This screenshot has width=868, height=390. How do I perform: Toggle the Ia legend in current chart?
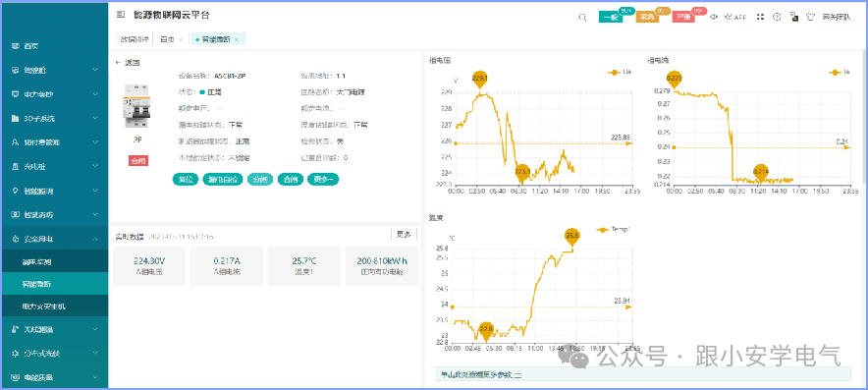tap(840, 72)
